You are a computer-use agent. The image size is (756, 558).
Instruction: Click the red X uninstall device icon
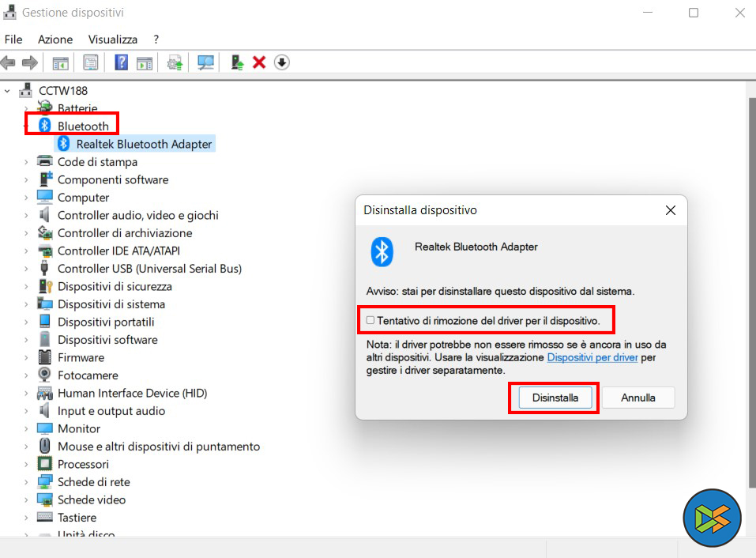pos(259,62)
